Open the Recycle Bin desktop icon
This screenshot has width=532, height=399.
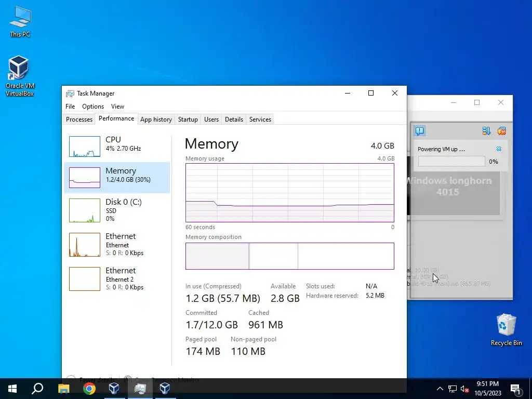[x=506, y=330]
